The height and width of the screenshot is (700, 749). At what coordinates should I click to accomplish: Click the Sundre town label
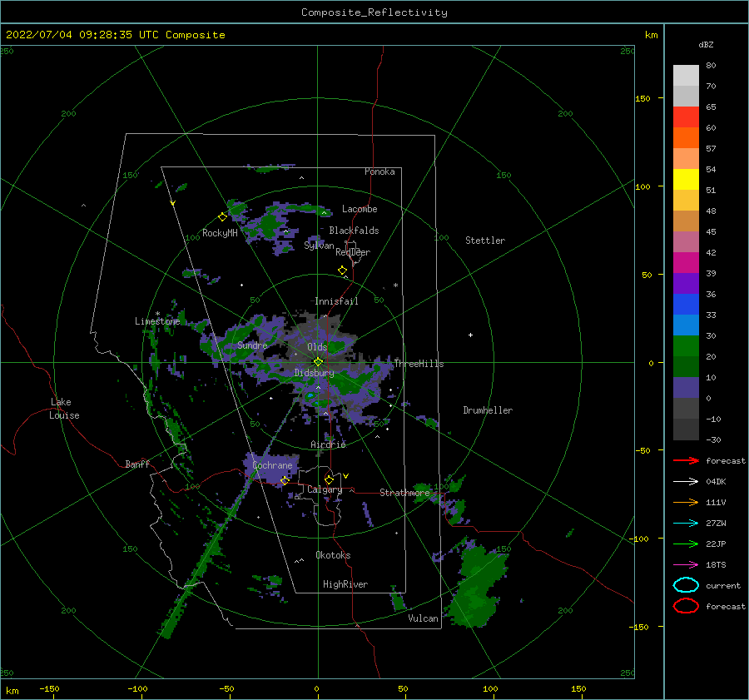coord(252,345)
